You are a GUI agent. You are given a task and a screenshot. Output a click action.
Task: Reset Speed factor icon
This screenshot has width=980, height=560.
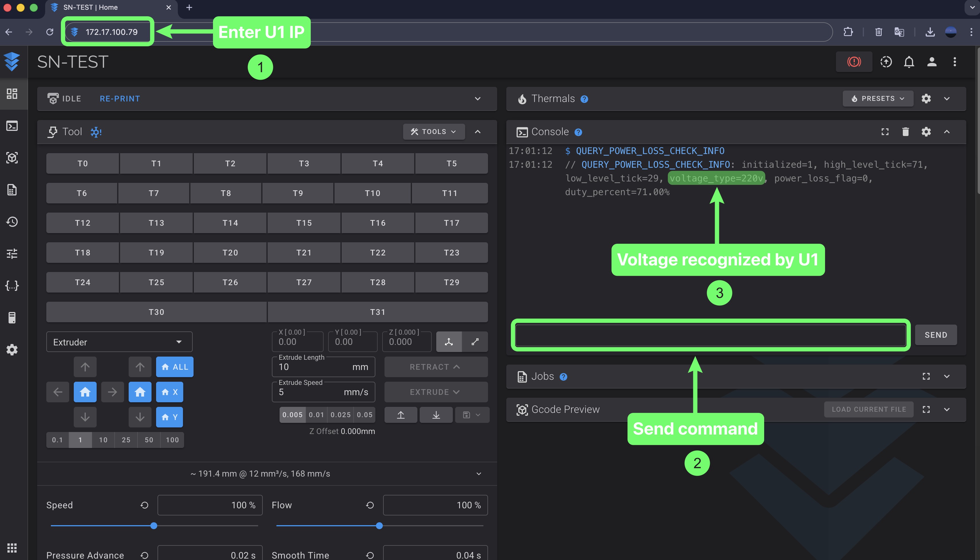pyautogui.click(x=144, y=505)
